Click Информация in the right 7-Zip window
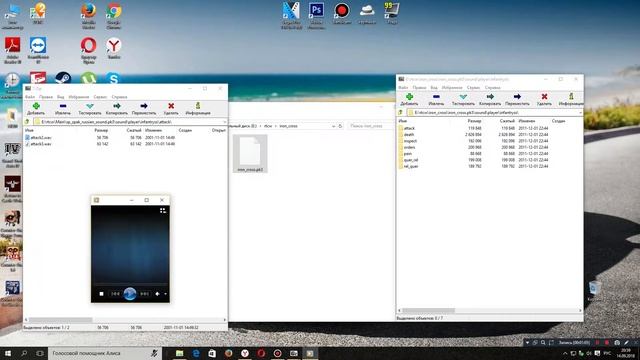The width and height of the screenshot is (640, 360). (x=571, y=99)
